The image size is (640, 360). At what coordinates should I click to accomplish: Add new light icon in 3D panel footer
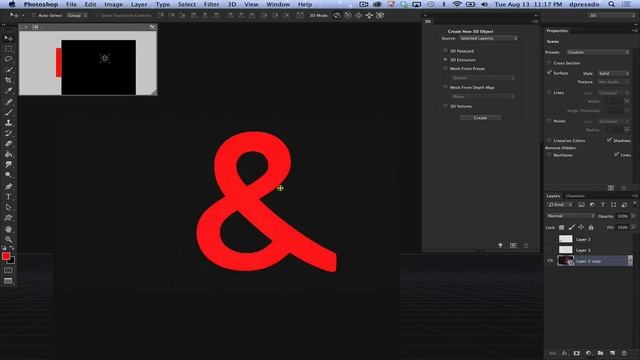pos(500,245)
